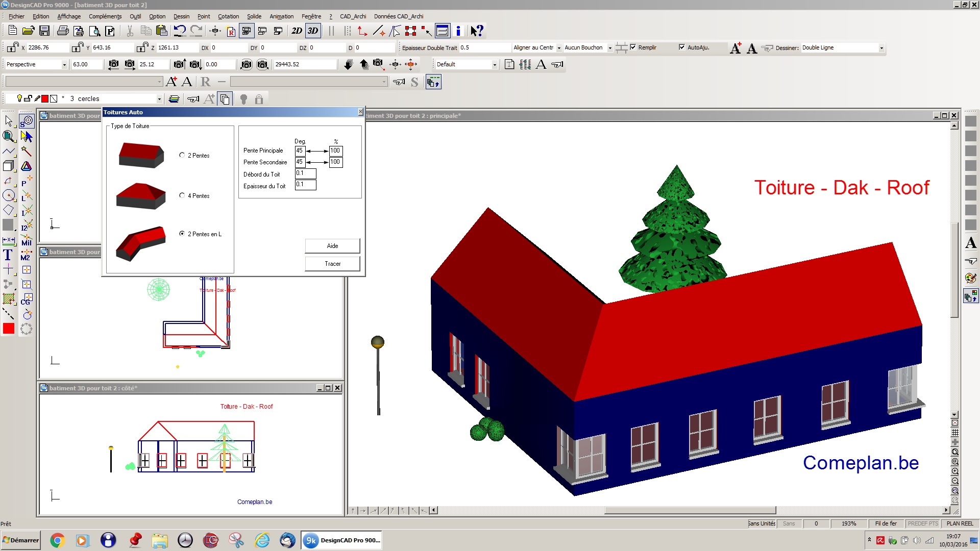Toggle the X coordinate lock icon

13,47
